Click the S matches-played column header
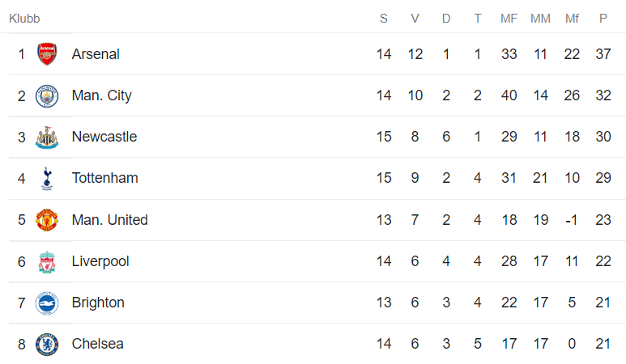 tap(383, 18)
